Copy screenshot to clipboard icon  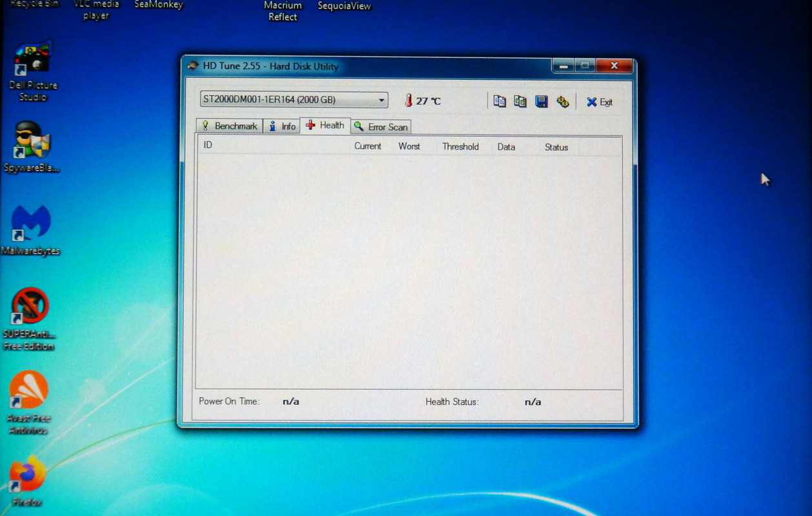click(x=520, y=101)
